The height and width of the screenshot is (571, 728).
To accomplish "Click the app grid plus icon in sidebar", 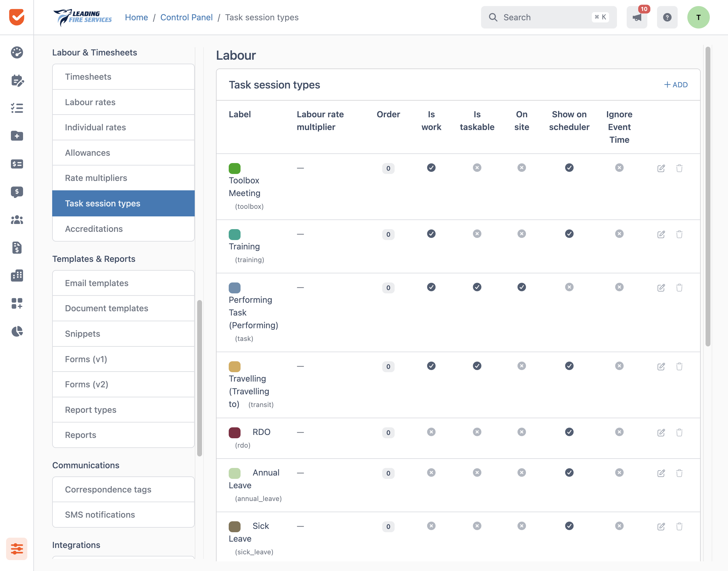I will (x=17, y=303).
